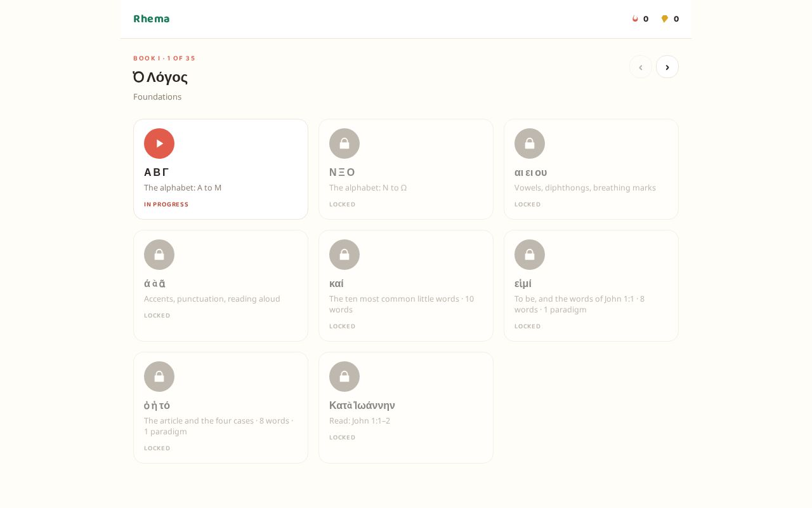Click LOCKED status under the εἰμί lesson

pos(528,326)
